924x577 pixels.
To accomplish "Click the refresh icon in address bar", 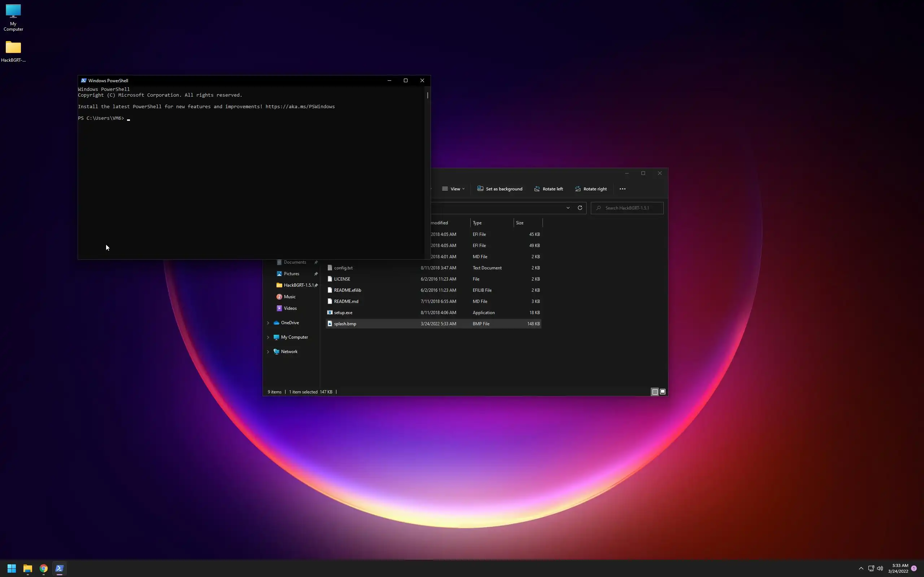I will pyautogui.click(x=580, y=208).
